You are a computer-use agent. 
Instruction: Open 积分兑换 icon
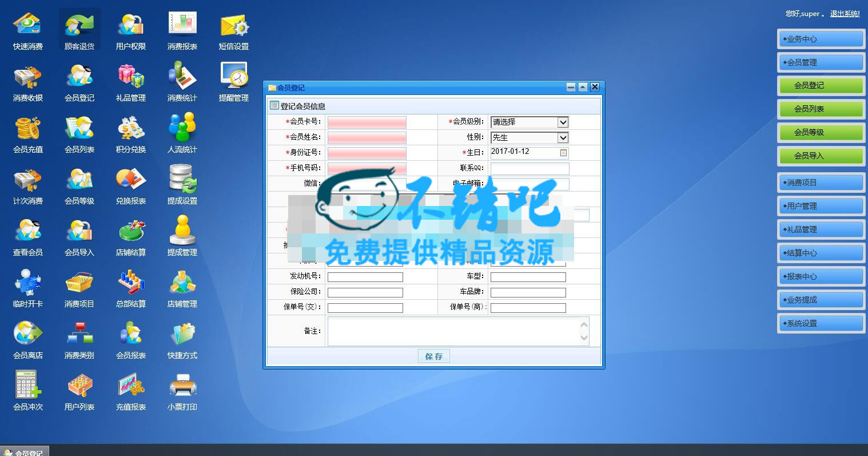(130, 134)
